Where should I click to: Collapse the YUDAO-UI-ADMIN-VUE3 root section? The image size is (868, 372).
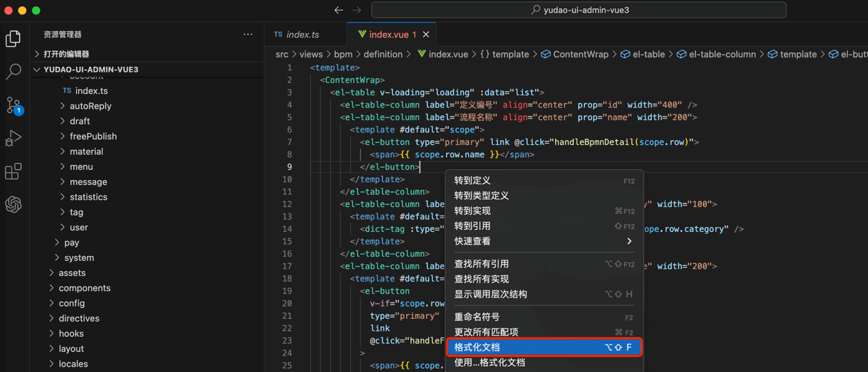click(x=37, y=70)
